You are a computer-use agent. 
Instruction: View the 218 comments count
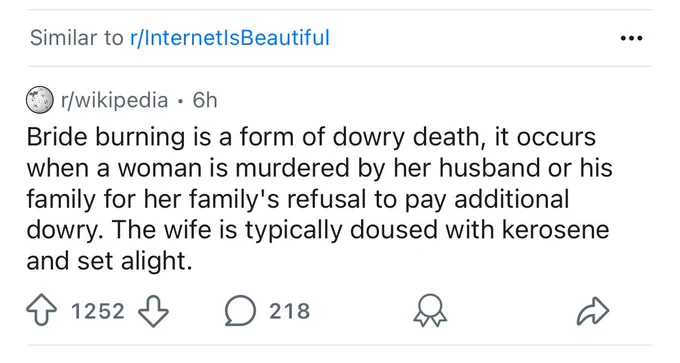pyautogui.click(x=290, y=311)
